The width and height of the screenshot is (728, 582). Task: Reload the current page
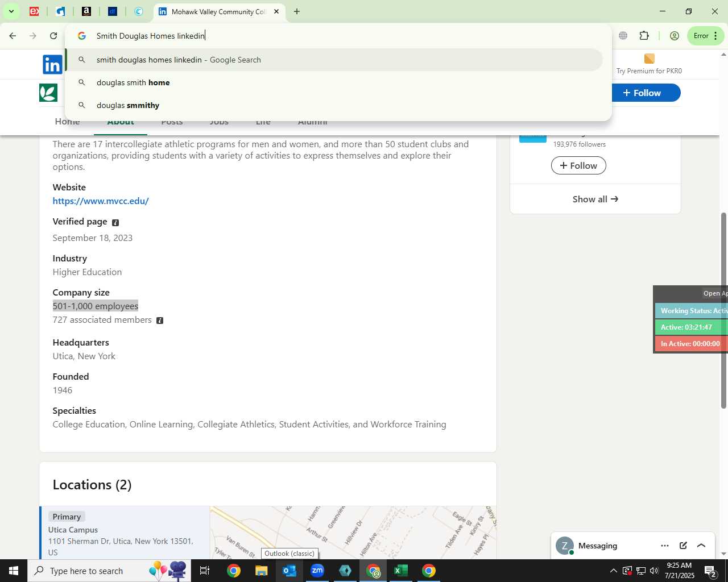tap(53, 36)
